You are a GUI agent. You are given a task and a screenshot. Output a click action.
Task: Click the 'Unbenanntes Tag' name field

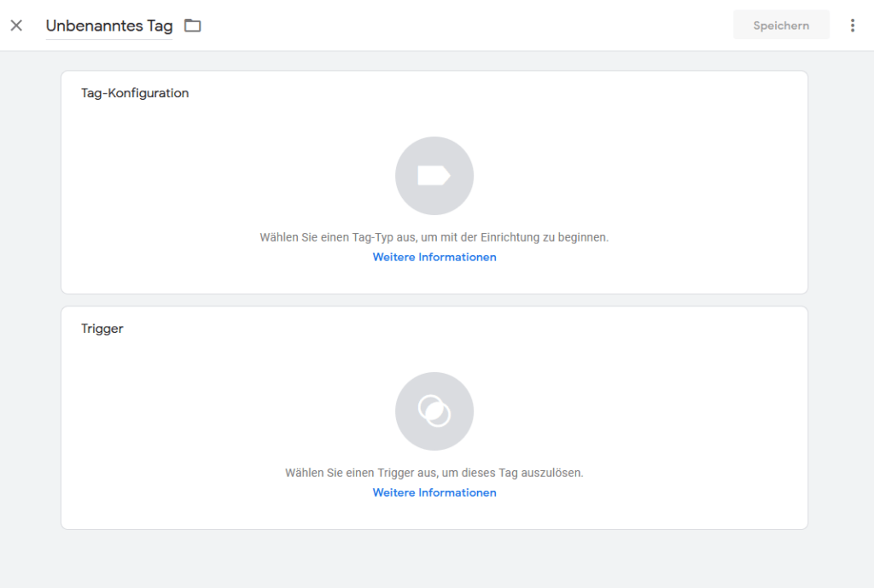pyautogui.click(x=108, y=26)
